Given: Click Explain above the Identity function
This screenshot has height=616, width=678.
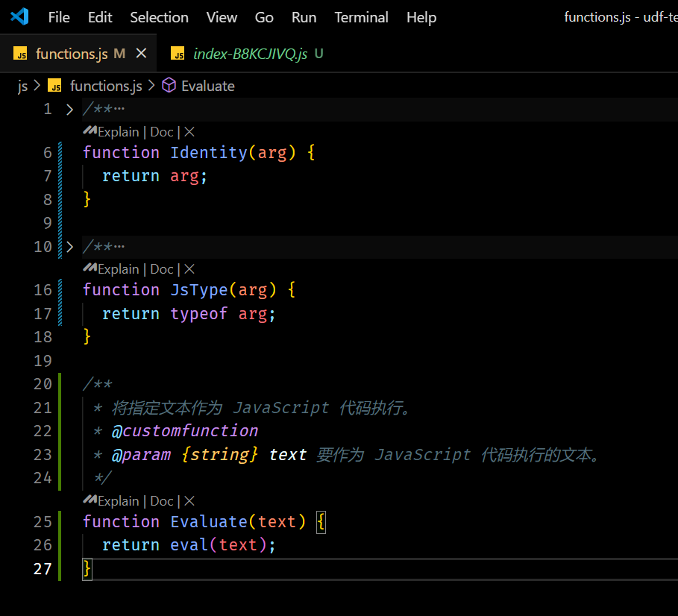Looking at the screenshot, I should pos(119,132).
